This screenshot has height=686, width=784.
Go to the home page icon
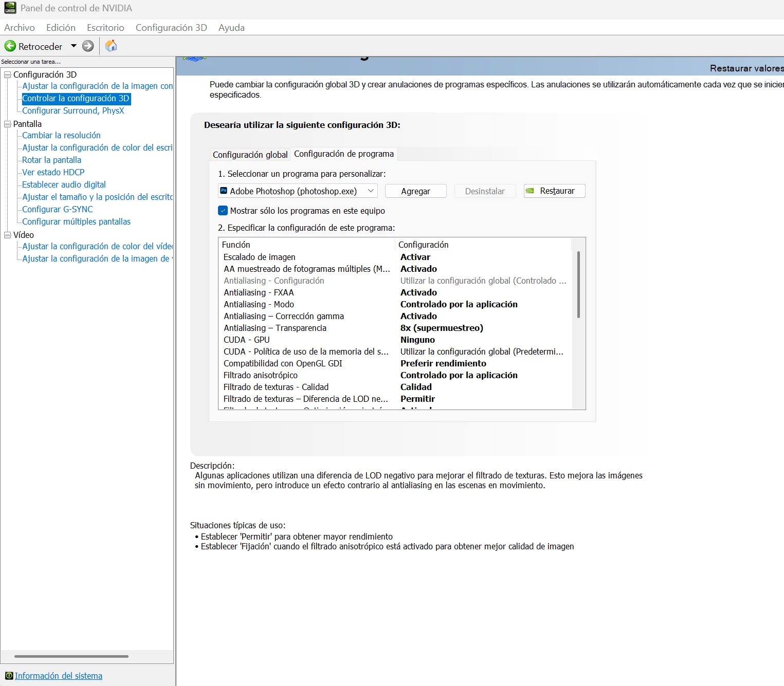[x=111, y=46]
